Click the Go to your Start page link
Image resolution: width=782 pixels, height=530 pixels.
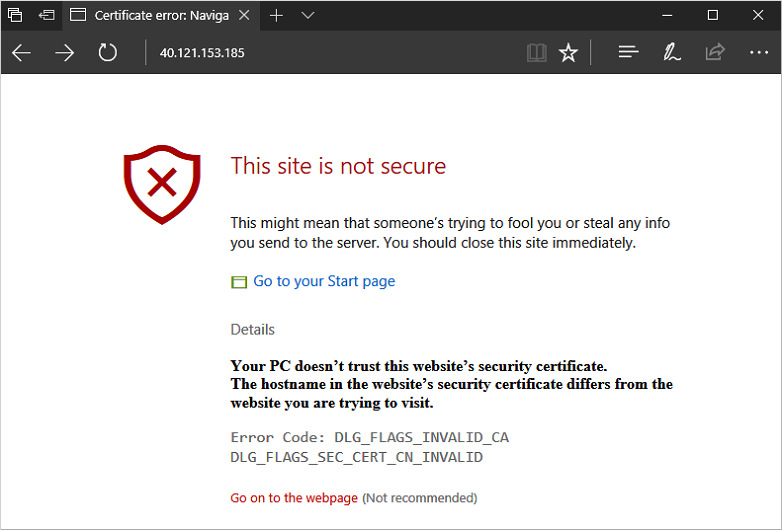tap(324, 282)
